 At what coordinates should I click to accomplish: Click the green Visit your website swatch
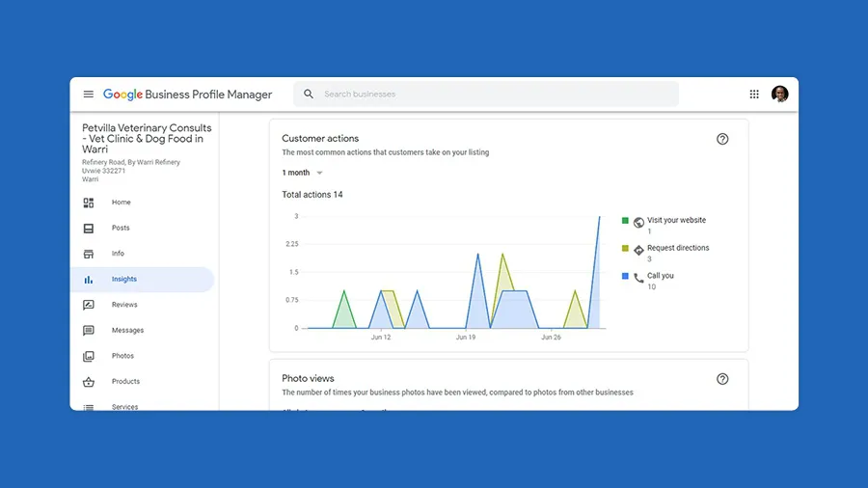(625, 220)
